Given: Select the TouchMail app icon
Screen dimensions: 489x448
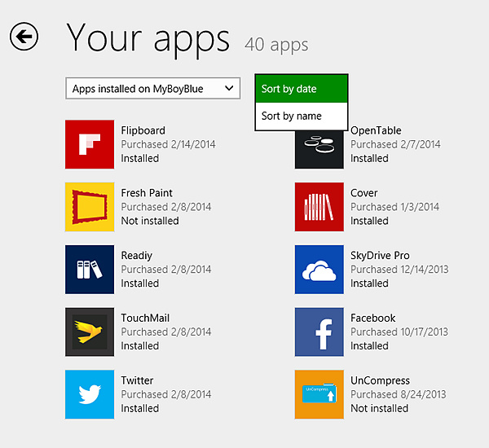Looking at the screenshot, I should (89, 332).
